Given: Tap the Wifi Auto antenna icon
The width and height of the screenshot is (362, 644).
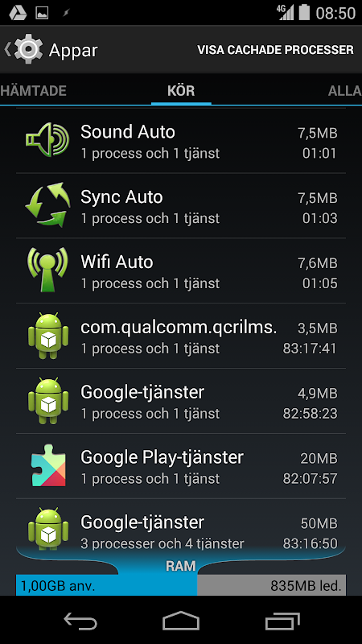Looking at the screenshot, I should point(47,270).
